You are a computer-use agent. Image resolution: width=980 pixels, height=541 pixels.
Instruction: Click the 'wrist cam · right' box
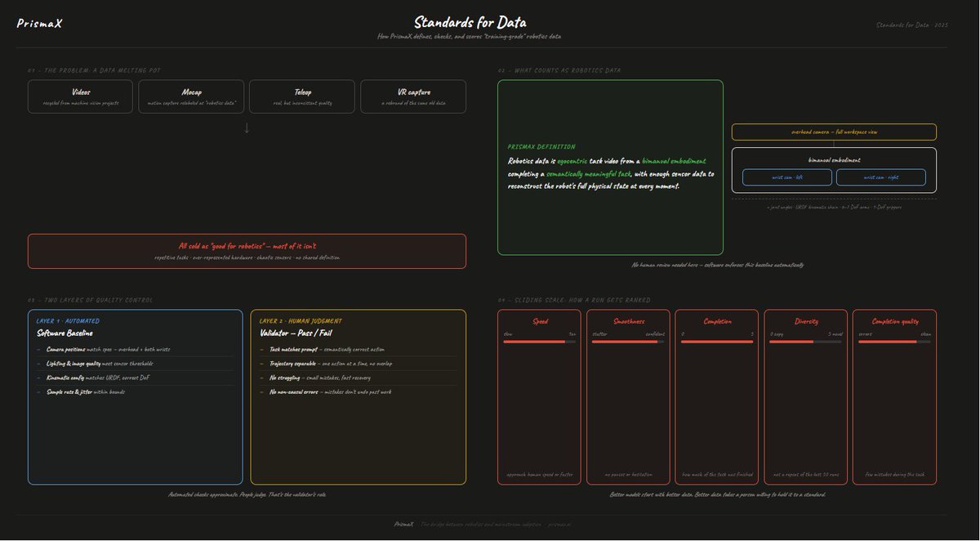881,177
